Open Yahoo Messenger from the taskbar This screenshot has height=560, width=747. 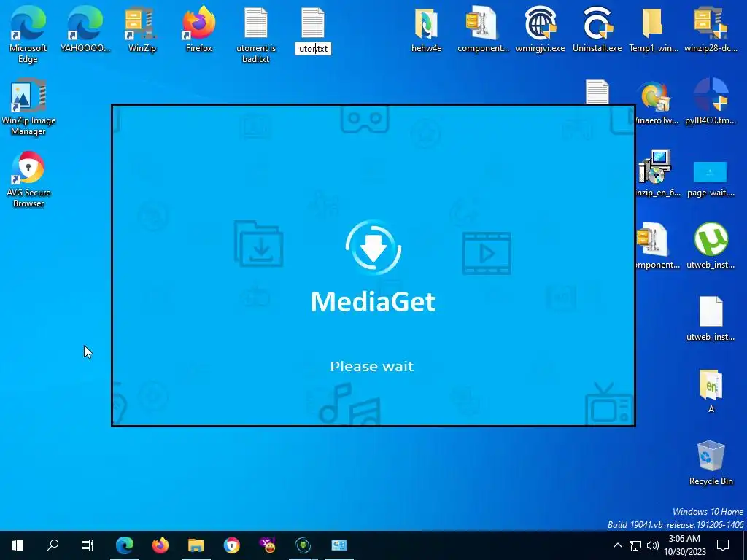coord(267,545)
